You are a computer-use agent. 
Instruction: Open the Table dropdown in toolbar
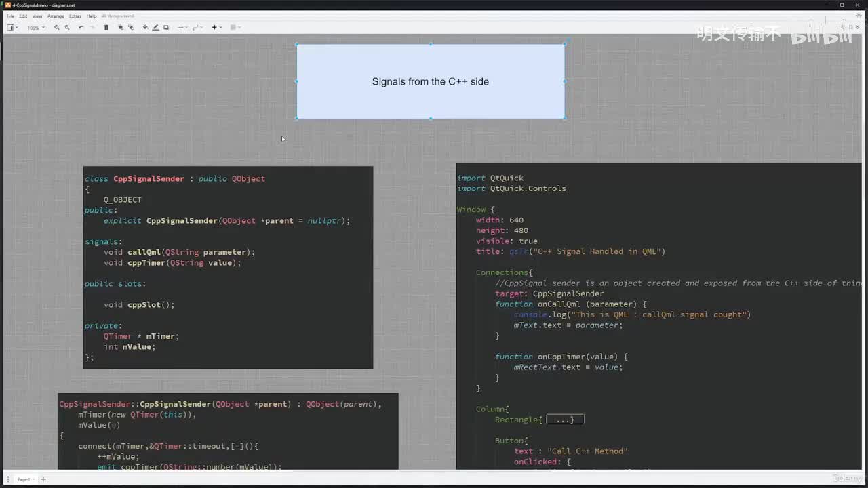pyautogui.click(x=235, y=28)
